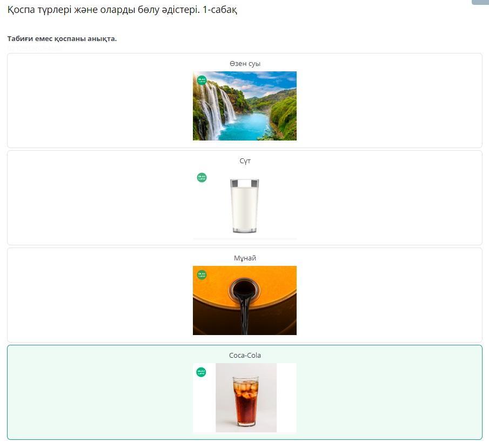
Task: Click the green Bilim Land badge on waterfall image
Action: pyautogui.click(x=202, y=80)
